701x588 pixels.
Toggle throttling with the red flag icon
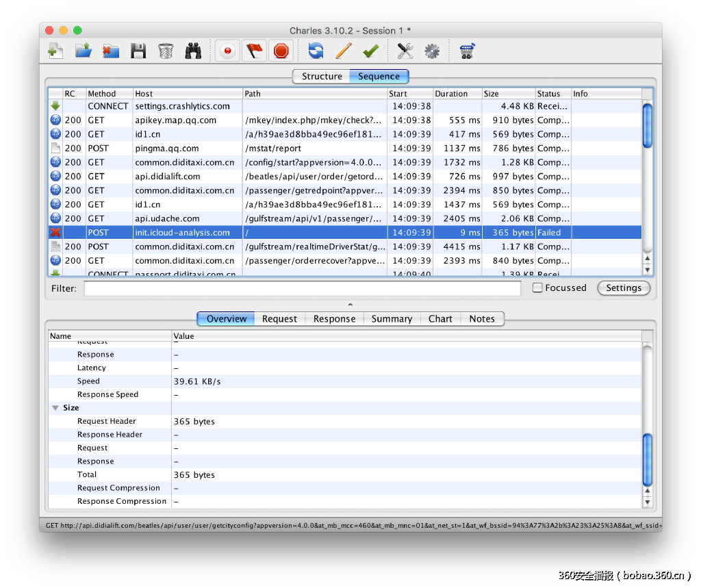click(x=255, y=51)
